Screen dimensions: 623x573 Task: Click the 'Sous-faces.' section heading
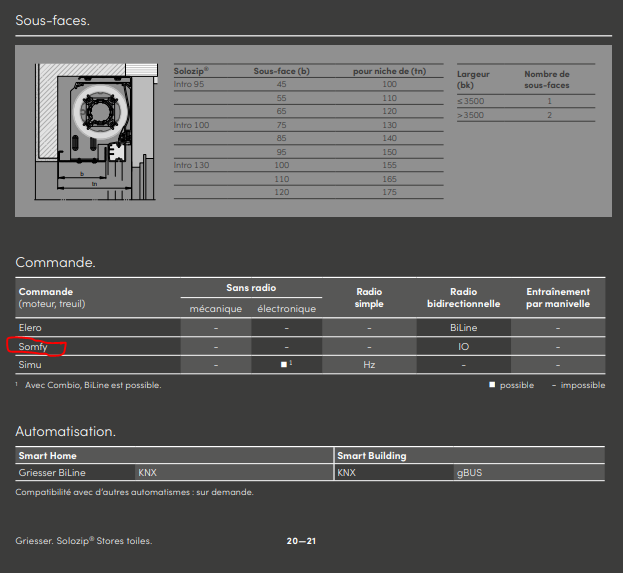pos(52,19)
